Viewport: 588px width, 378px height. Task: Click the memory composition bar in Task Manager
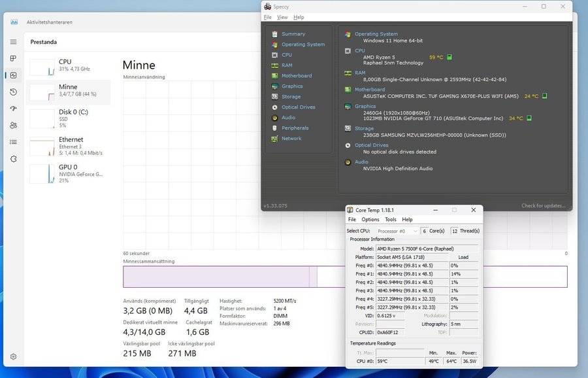345,277
